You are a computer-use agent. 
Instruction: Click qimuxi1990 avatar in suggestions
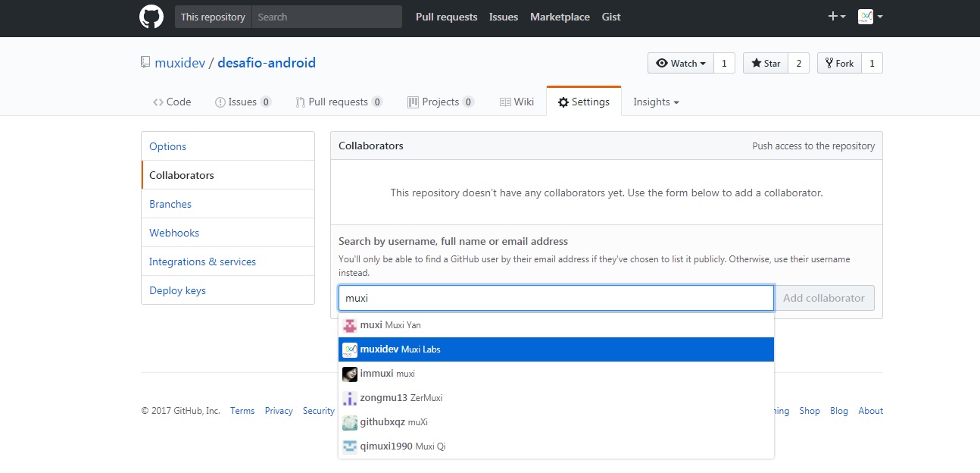(350, 446)
